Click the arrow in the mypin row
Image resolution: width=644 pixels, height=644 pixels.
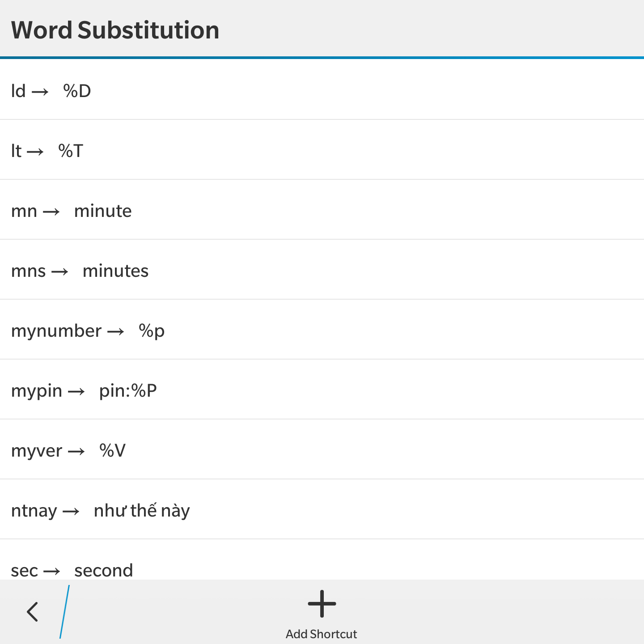(x=76, y=392)
